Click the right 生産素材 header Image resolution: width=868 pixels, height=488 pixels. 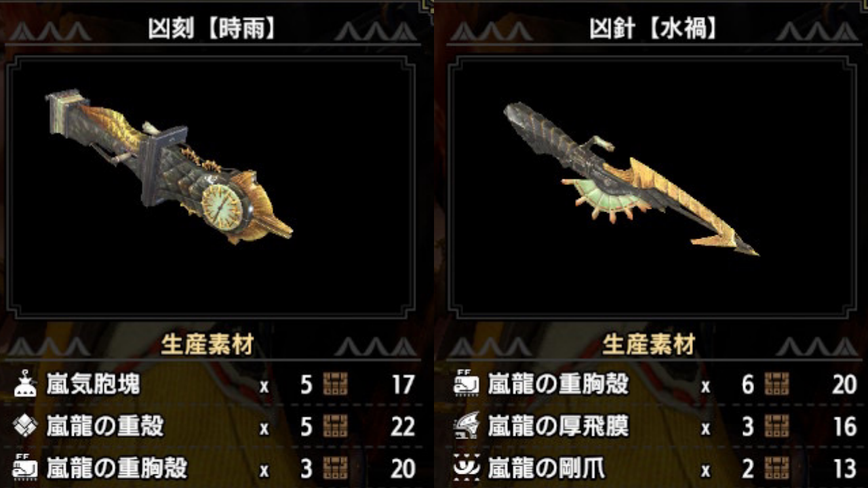[649, 346]
